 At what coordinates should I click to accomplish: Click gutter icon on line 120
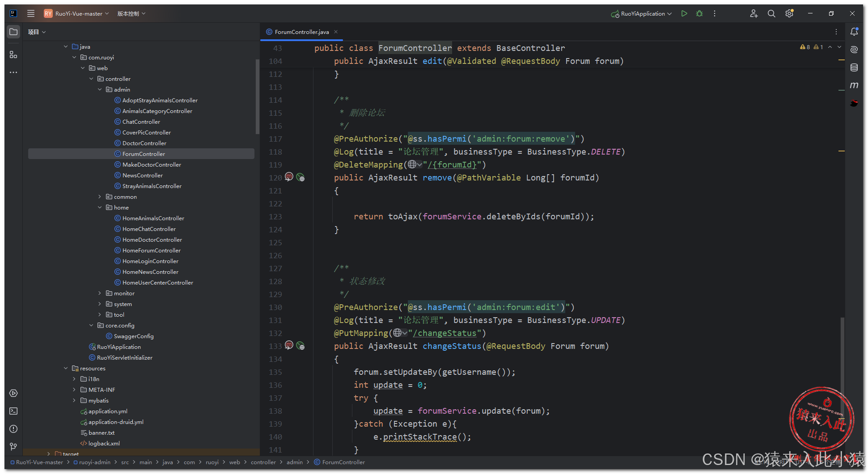[289, 177]
